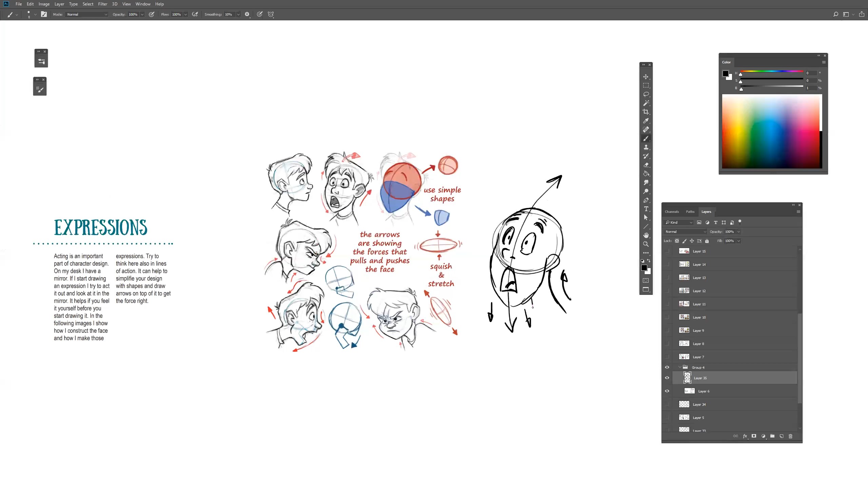Select the Crop tool
This screenshot has width=868, height=488.
(646, 112)
